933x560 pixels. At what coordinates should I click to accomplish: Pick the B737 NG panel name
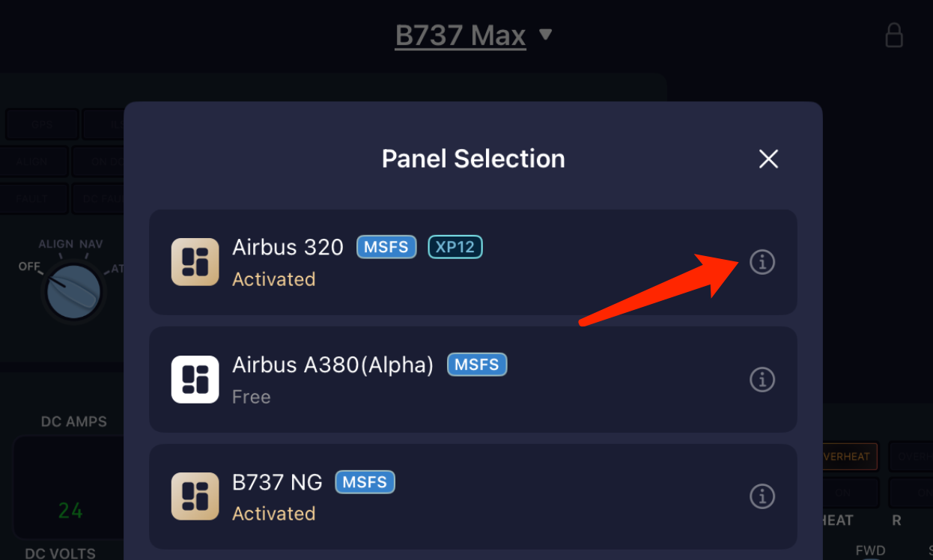coord(277,482)
